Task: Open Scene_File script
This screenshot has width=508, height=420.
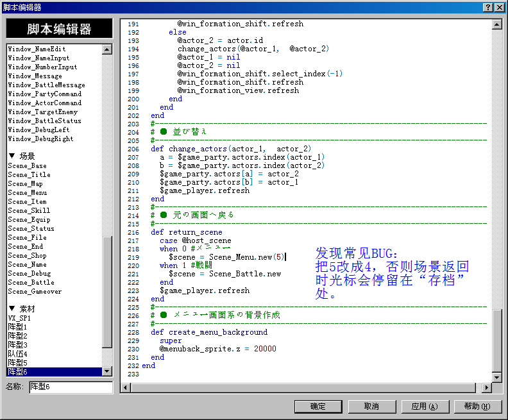Action: [x=27, y=238]
